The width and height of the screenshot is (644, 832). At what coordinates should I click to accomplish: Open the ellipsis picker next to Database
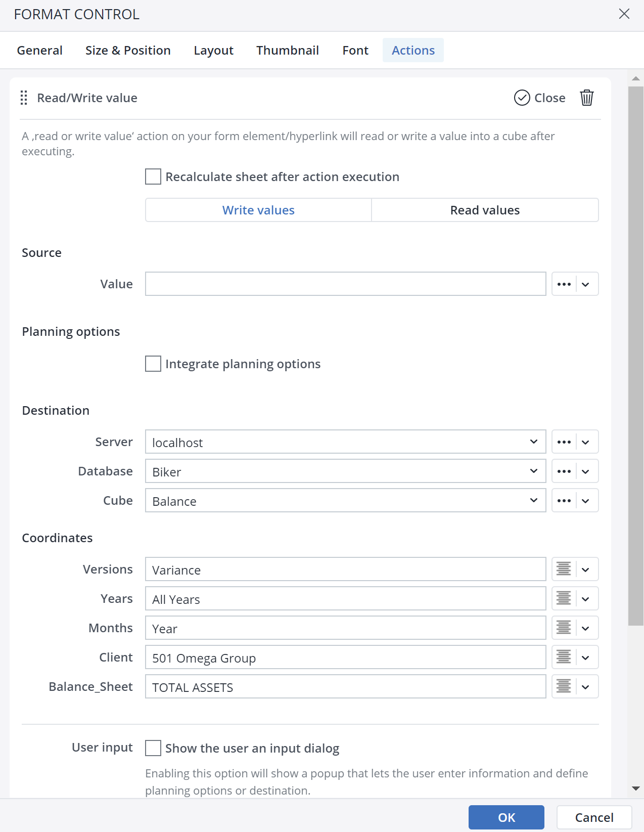click(564, 471)
